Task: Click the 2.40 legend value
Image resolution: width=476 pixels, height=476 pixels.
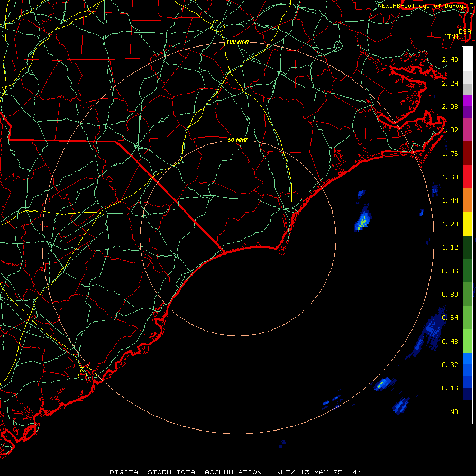Action: coord(450,59)
